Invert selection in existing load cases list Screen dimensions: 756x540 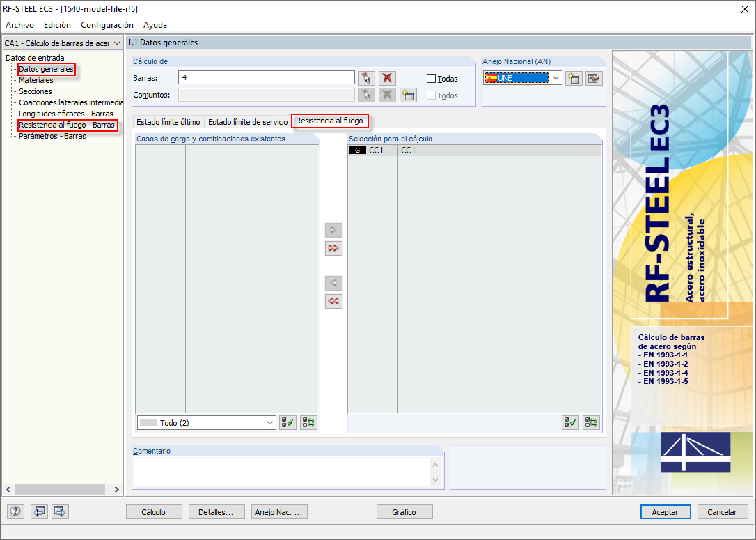click(308, 423)
